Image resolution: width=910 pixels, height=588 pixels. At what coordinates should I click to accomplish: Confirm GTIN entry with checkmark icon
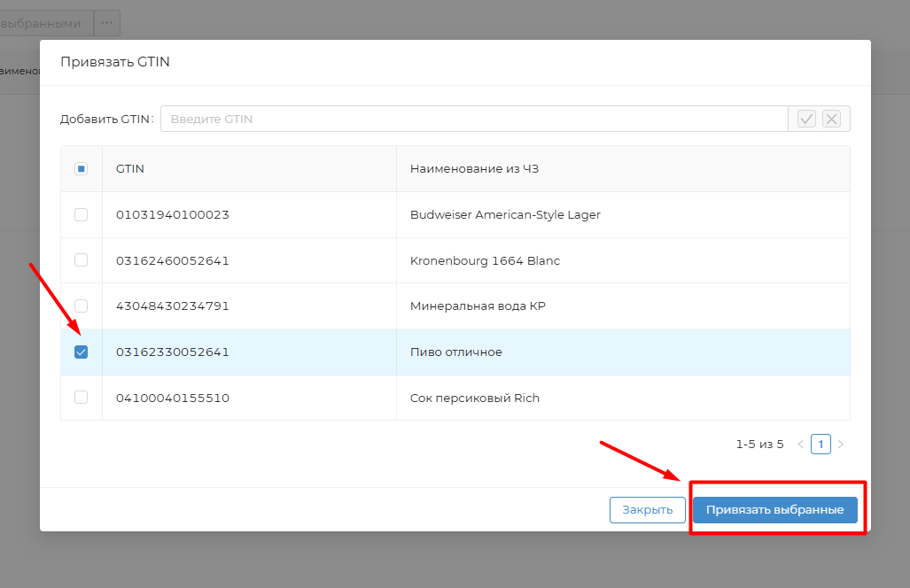(x=806, y=119)
